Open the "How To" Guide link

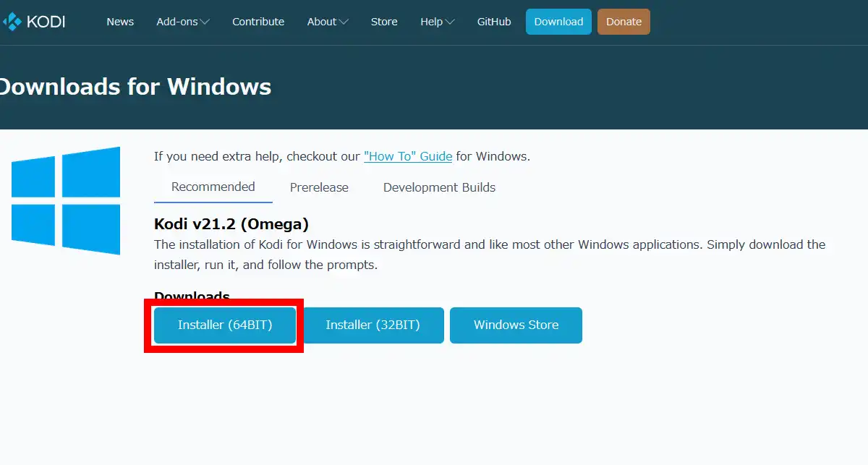point(408,156)
